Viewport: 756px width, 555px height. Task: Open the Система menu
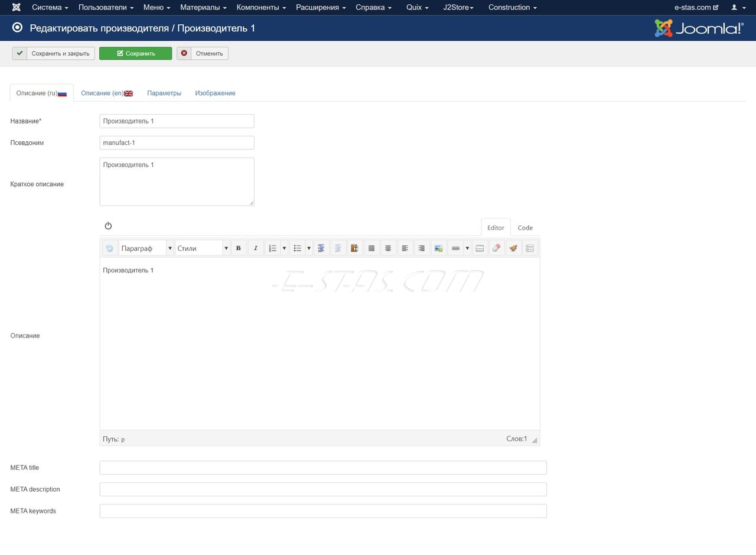coord(50,7)
